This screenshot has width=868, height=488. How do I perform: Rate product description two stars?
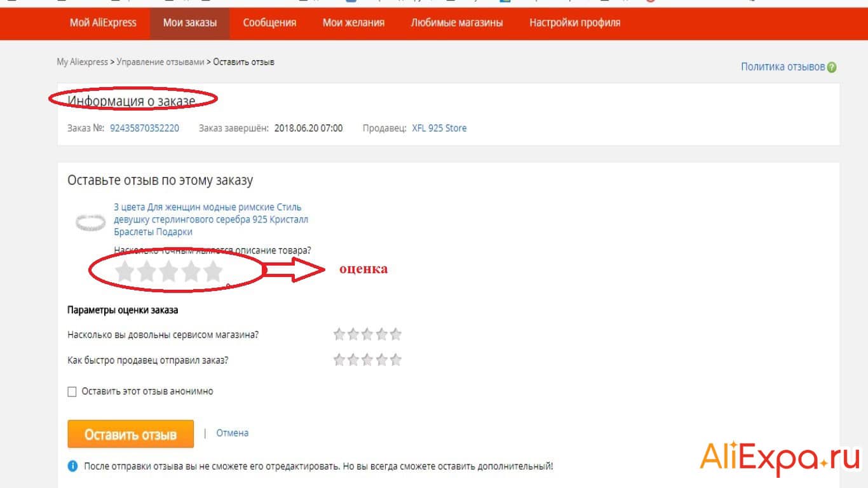click(x=147, y=272)
